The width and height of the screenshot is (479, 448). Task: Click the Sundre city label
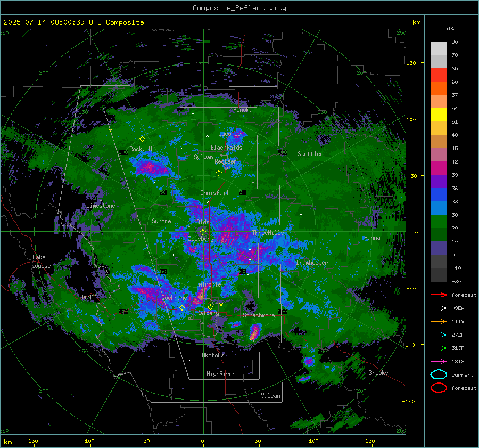[x=161, y=221]
